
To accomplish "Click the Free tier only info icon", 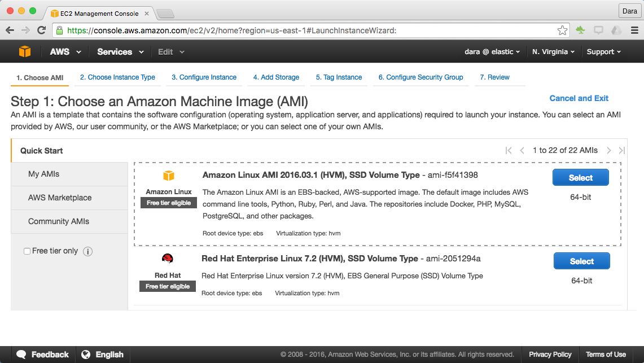I will [x=87, y=251].
